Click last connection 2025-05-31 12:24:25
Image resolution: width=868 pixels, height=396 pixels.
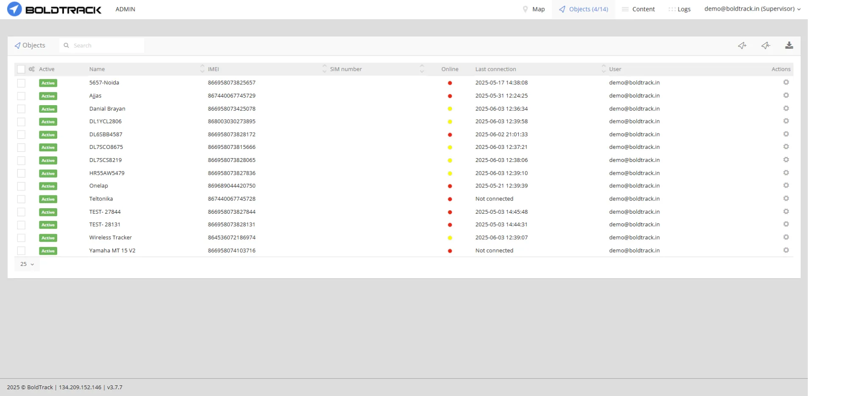pyautogui.click(x=501, y=96)
